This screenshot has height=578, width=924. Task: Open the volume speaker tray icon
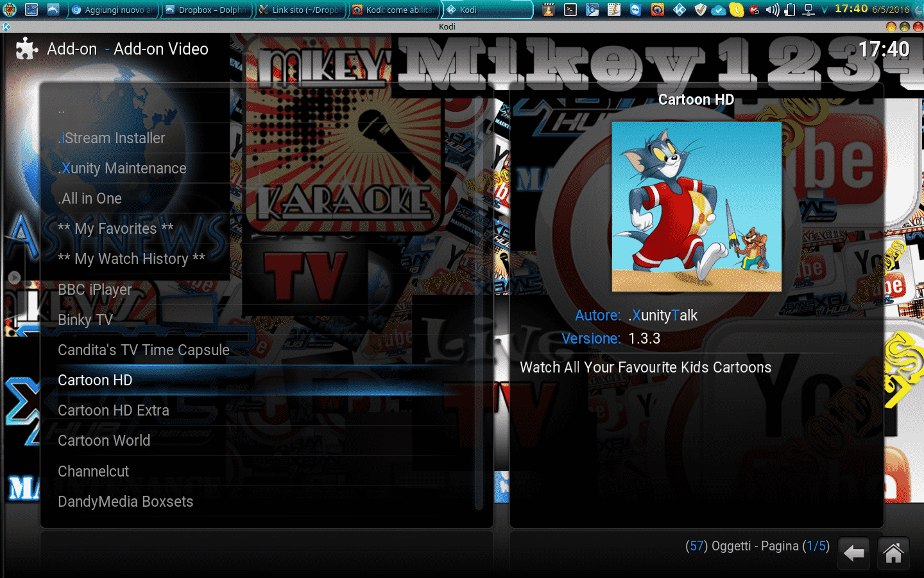[x=773, y=10]
